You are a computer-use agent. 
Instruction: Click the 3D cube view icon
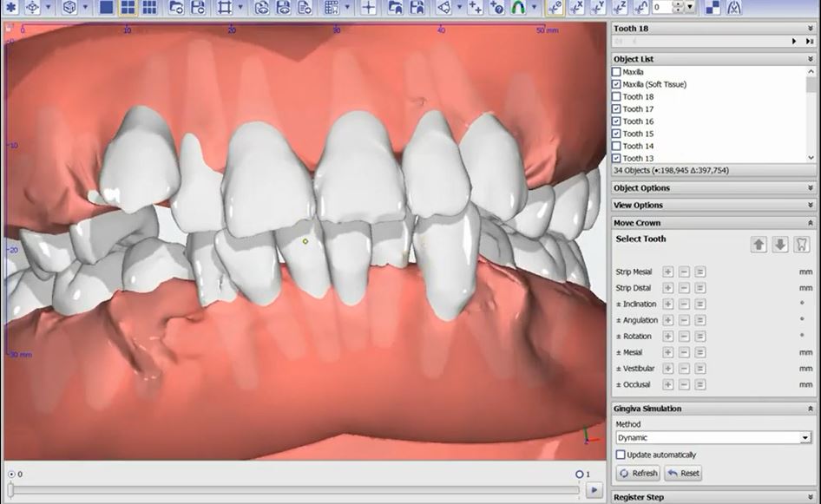coord(69,8)
